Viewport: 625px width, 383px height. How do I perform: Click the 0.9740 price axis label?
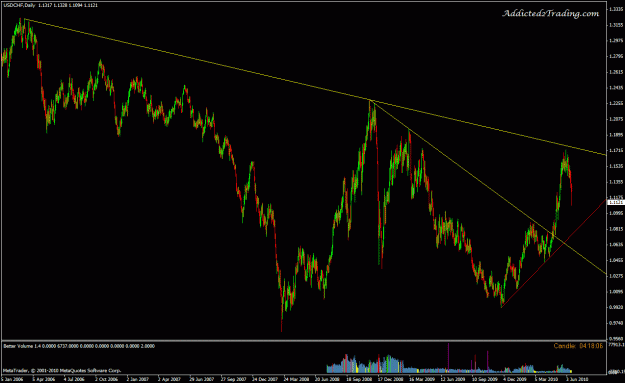tap(616, 323)
